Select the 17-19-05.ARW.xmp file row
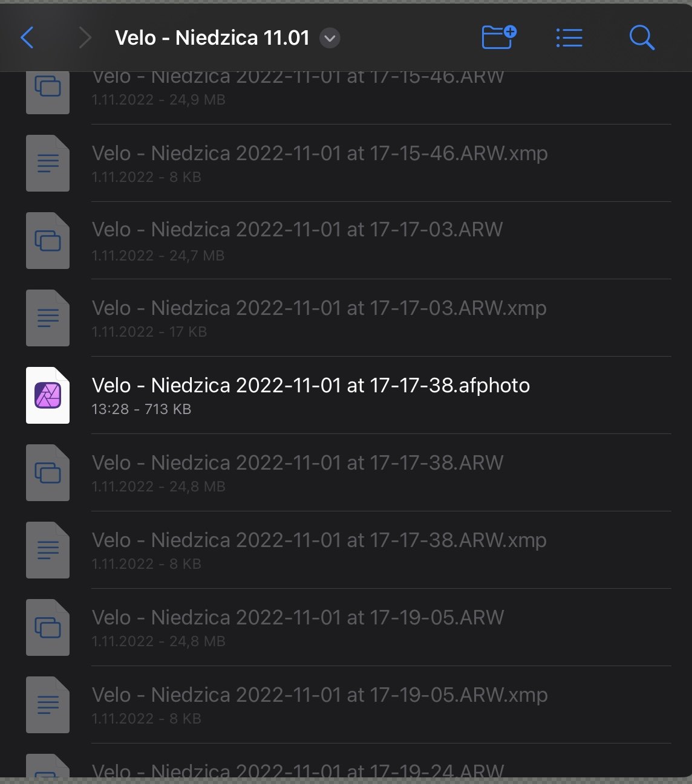 click(x=348, y=705)
